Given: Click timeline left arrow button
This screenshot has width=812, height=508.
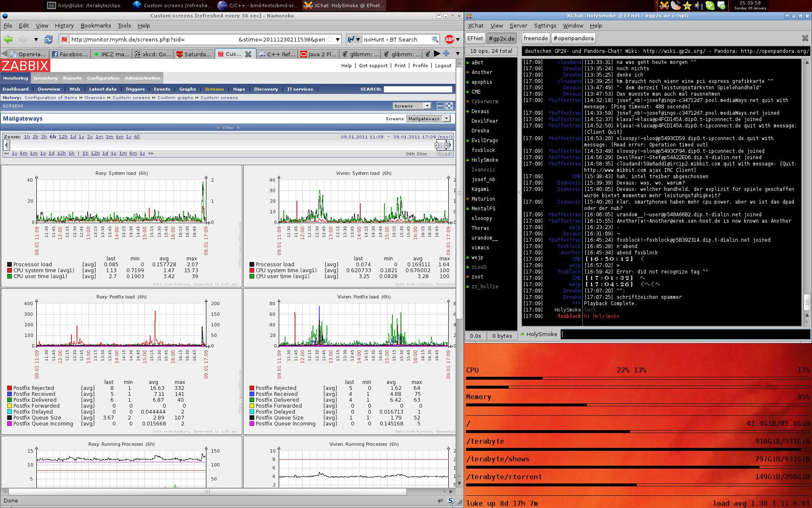Looking at the screenshot, I should tap(6, 145).
